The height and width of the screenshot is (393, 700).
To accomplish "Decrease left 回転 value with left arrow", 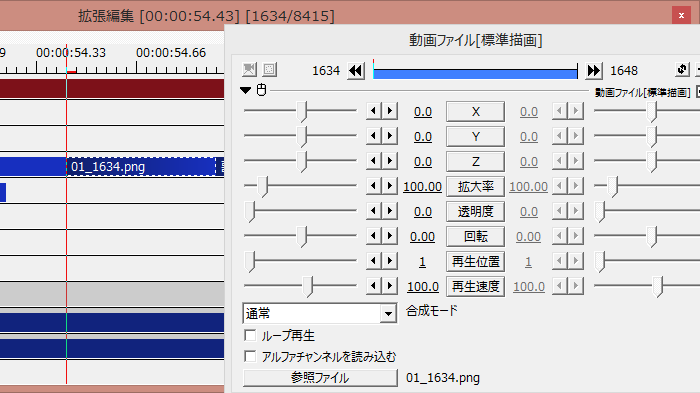I will 374,236.
